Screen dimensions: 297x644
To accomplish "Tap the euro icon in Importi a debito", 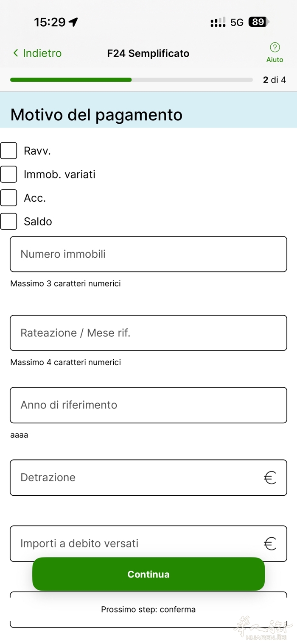I will coord(270,544).
